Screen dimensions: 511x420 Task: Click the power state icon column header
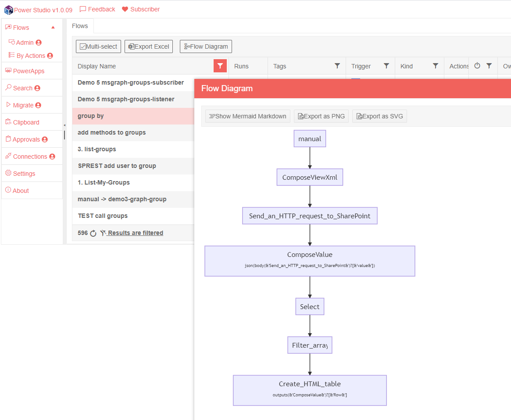(x=477, y=66)
